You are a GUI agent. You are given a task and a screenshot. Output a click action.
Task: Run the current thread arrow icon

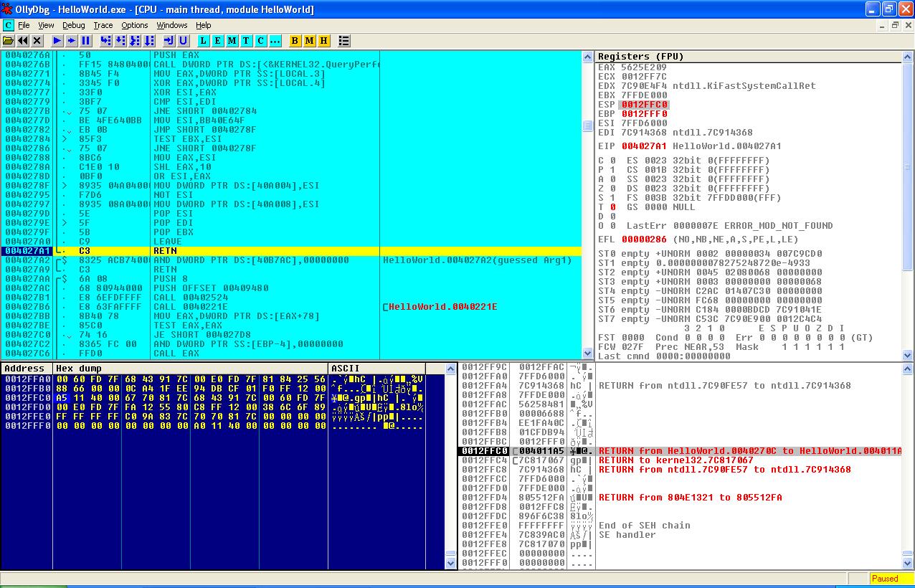click(x=72, y=41)
